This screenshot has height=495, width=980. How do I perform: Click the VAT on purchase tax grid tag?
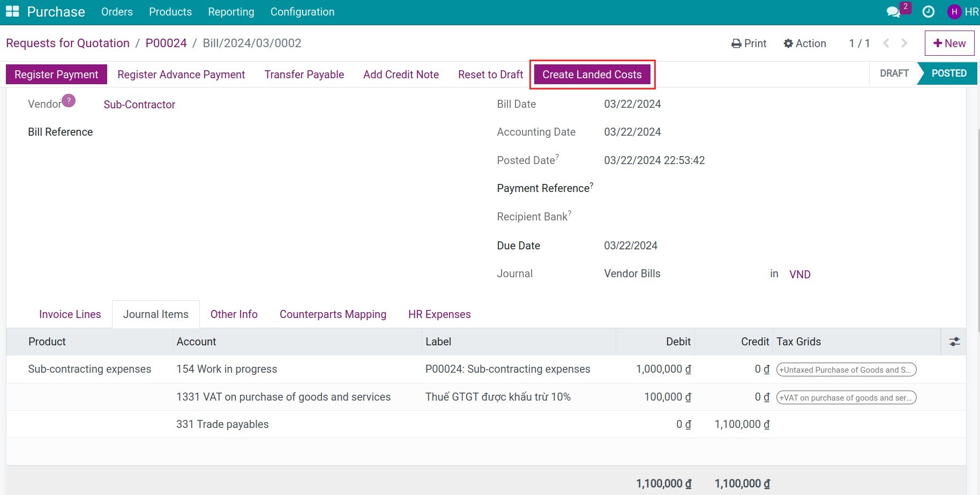click(846, 397)
